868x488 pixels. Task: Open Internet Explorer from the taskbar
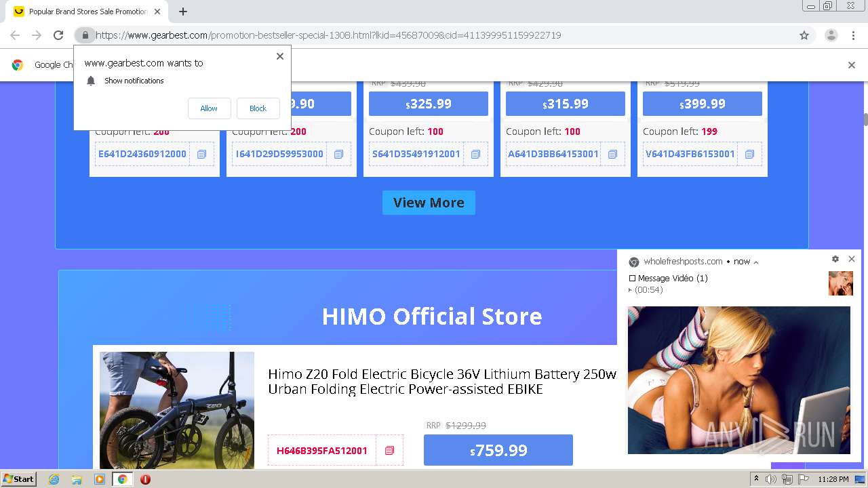coord(54,479)
